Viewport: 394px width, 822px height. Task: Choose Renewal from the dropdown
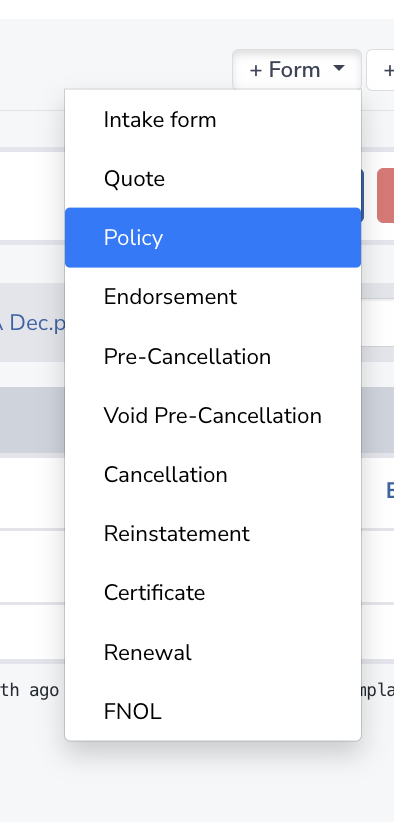(x=213, y=653)
